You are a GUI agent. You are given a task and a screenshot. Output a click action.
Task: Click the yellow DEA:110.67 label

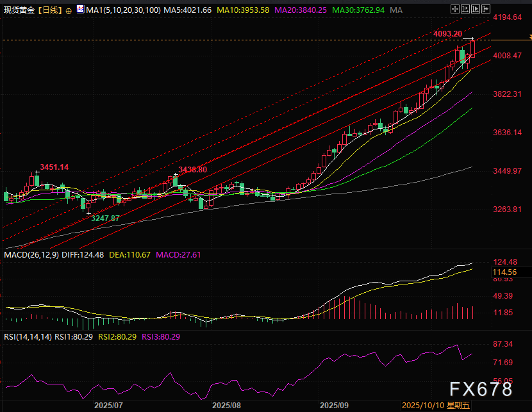[129, 254]
